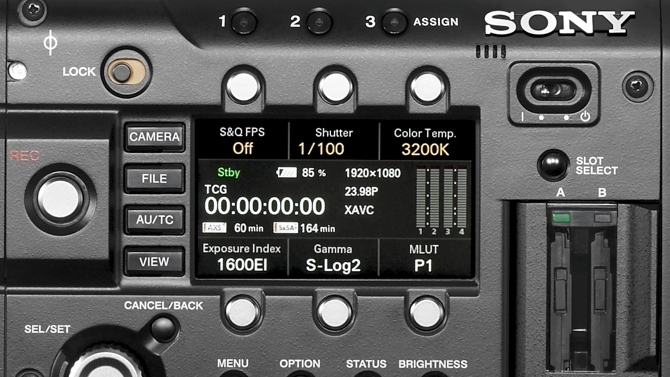Click the audio level meter channel 4

tap(461, 197)
